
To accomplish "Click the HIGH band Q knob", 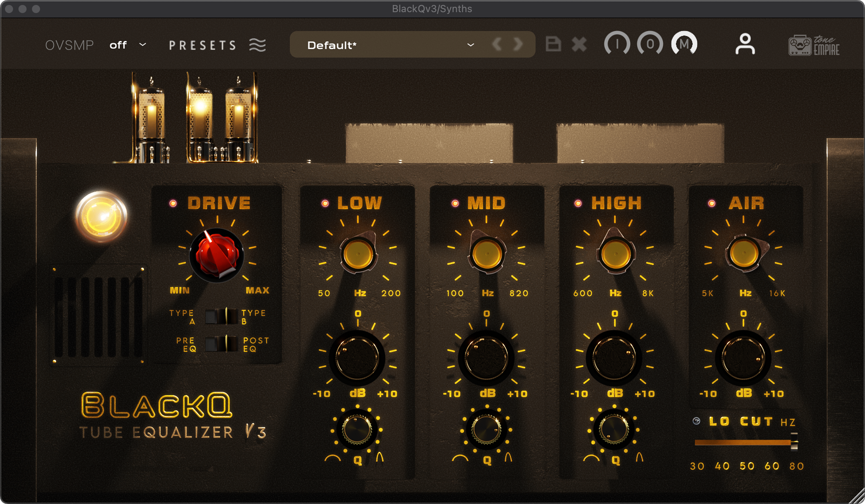I will [614, 429].
